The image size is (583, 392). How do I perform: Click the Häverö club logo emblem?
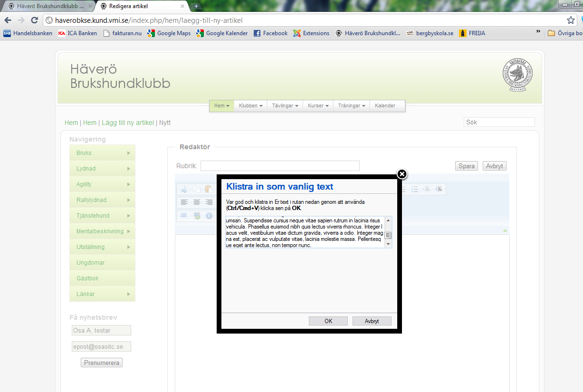click(x=517, y=76)
